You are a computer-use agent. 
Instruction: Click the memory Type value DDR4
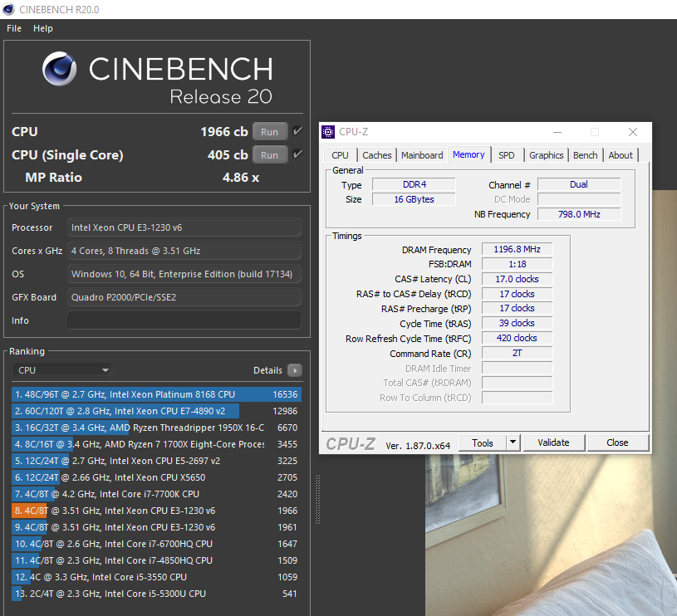click(x=414, y=184)
